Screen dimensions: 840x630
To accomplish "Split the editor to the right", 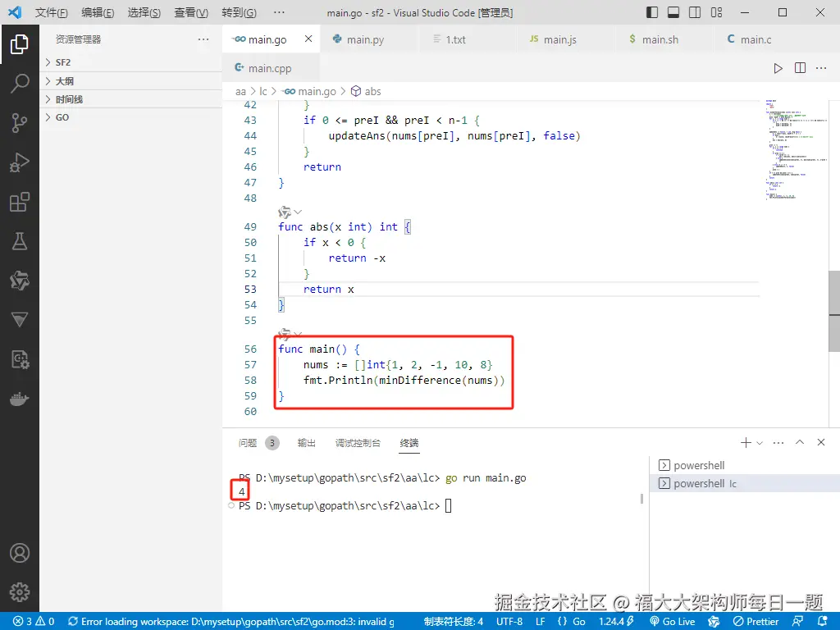I will 800,68.
